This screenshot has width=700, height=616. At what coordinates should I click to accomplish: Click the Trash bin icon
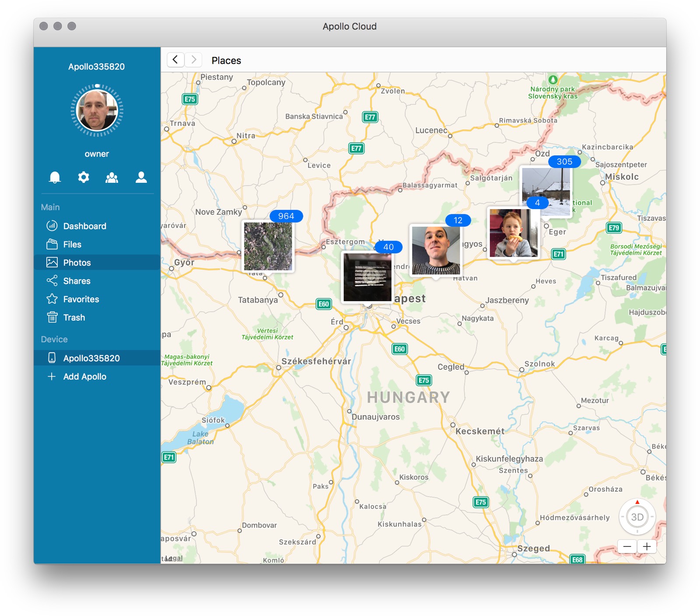(52, 317)
